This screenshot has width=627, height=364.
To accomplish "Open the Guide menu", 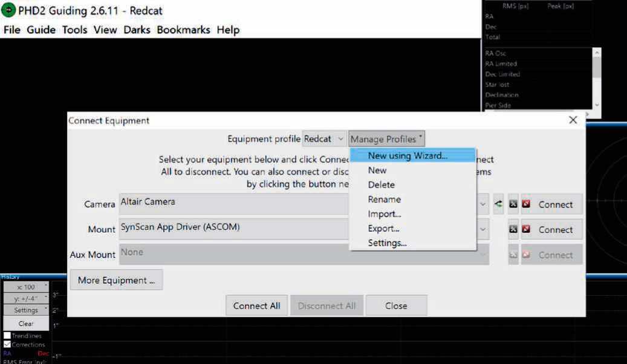I will [x=41, y=30].
